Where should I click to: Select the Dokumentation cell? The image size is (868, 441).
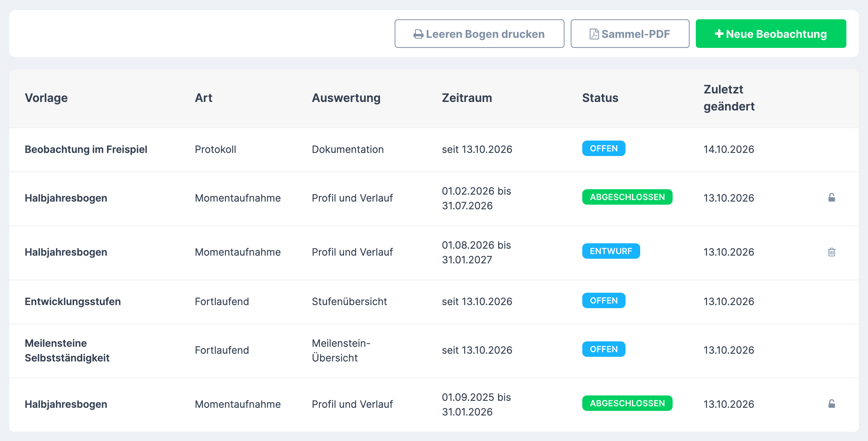click(x=348, y=149)
